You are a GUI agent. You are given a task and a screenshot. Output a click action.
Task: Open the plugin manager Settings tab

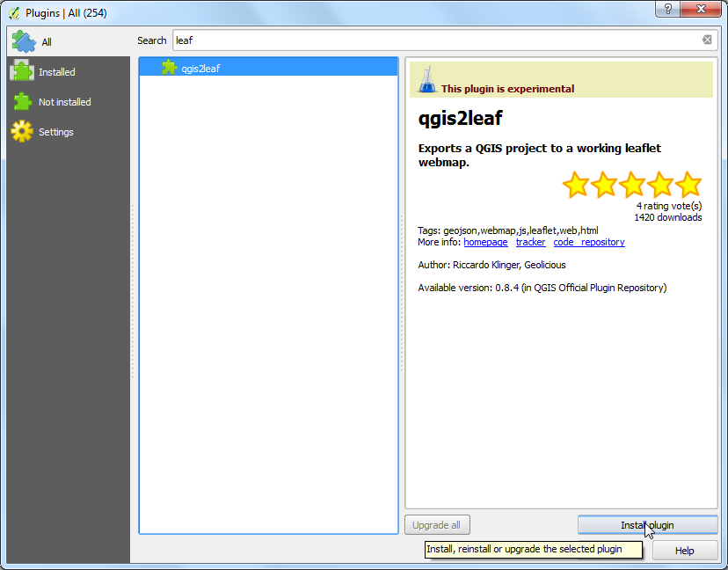[x=69, y=132]
